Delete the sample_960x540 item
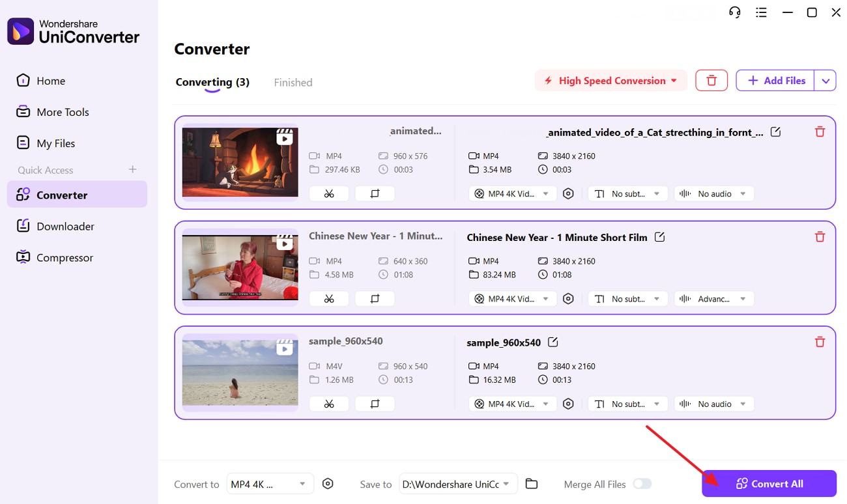This screenshot has height=504, width=847. point(820,342)
